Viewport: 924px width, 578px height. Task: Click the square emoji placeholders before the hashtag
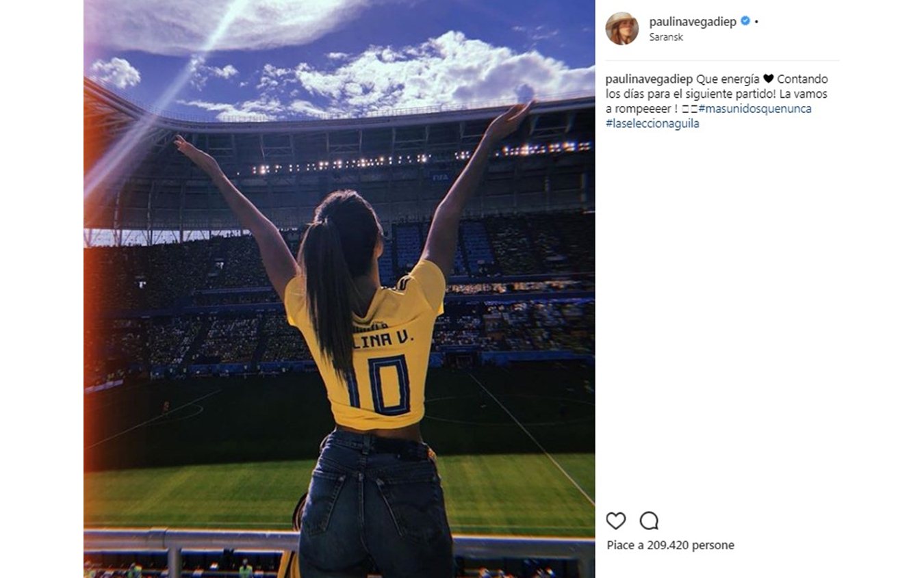point(689,109)
